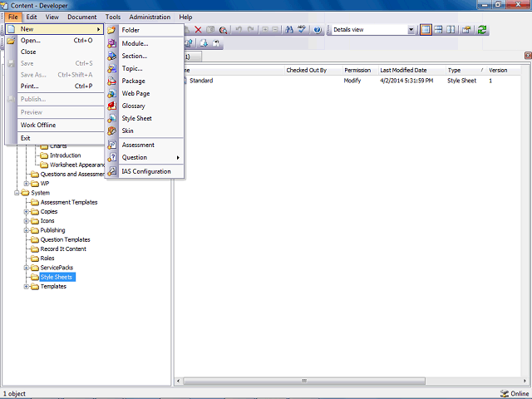Expand the Copies folder node
Image resolution: width=532 pixels, height=399 pixels.
click(26, 212)
